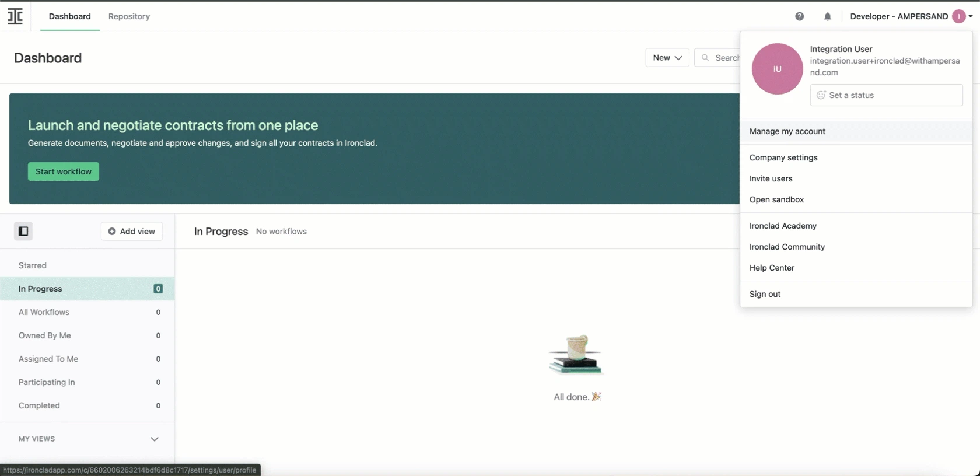
Task: Click the Integration User name text
Action: coord(841,49)
